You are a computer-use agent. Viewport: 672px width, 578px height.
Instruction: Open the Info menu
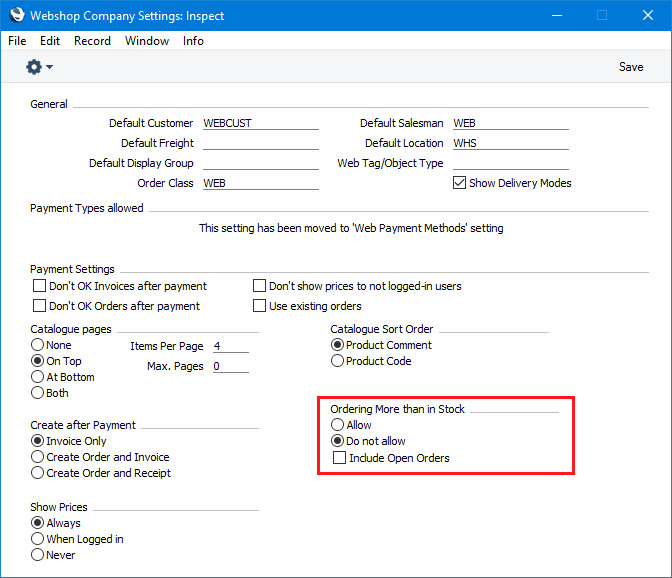(193, 41)
